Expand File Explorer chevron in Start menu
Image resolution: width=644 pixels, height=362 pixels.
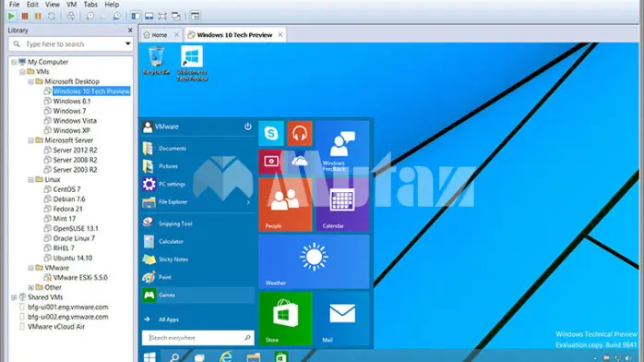tap(248, 202)
